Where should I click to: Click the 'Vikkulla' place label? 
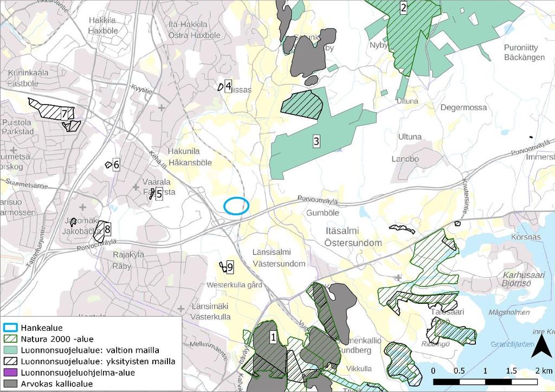[x=359, y=369]
